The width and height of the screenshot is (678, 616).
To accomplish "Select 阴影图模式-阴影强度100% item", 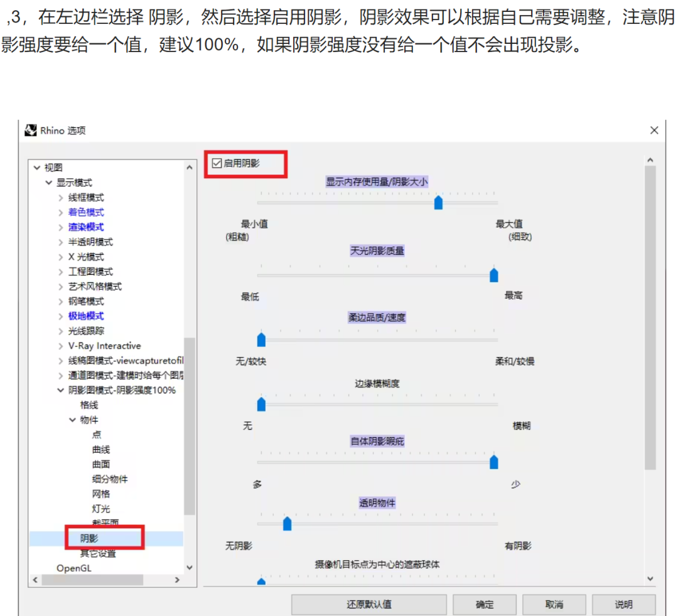I will point(122,390).
